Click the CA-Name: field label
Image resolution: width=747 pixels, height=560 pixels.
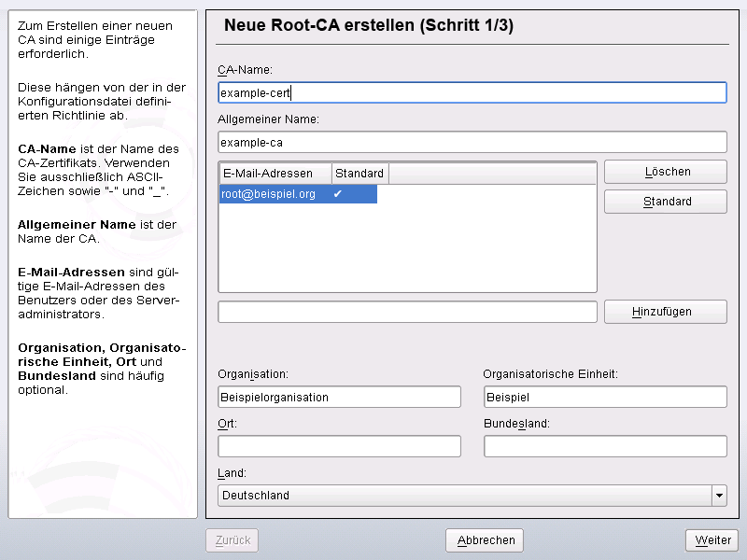(245, 69)
